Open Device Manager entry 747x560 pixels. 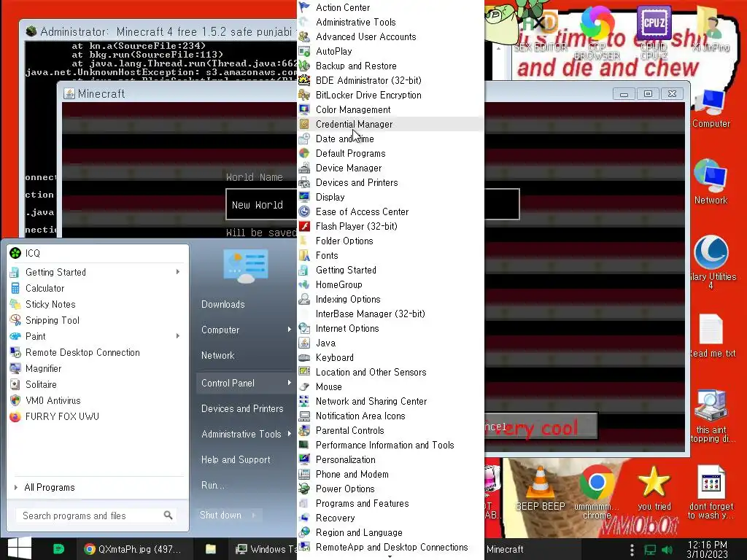coord(391,168)
